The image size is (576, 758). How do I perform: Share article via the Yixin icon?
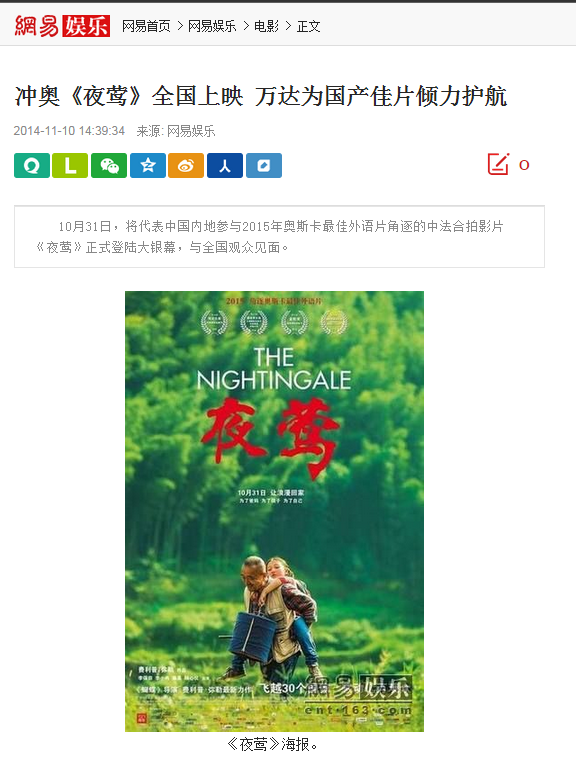(x=32, y=165)
